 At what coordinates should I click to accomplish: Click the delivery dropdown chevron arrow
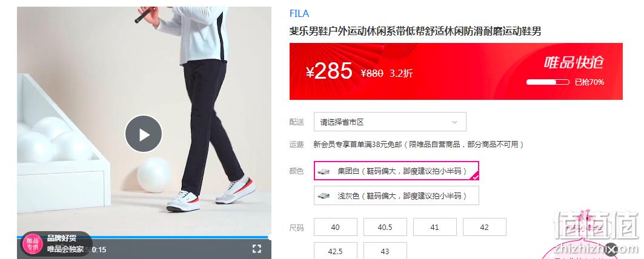coord(454,122)
